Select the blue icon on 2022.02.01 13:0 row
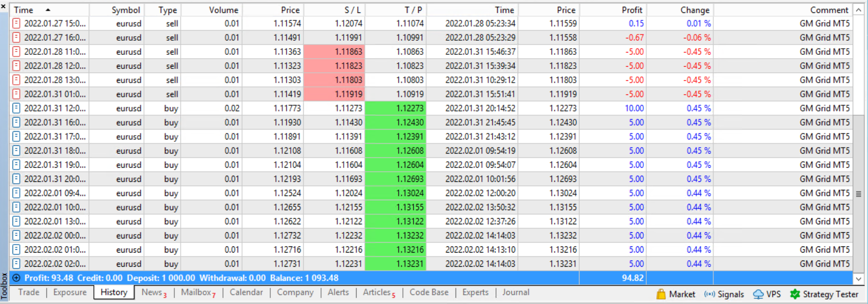Image resolution: width=868 pixels, height=304 pixels. point(16,222)
